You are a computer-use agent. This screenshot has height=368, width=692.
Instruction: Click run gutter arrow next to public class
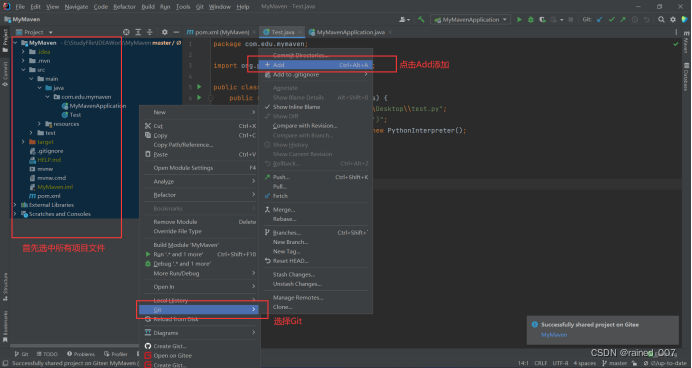[199, 87]
